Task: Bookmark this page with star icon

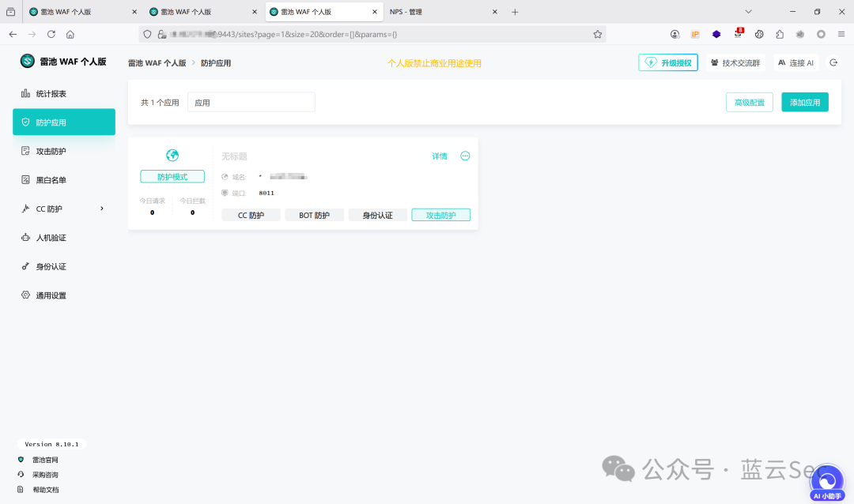Action: pyautogui.click(x=598, y=34)
